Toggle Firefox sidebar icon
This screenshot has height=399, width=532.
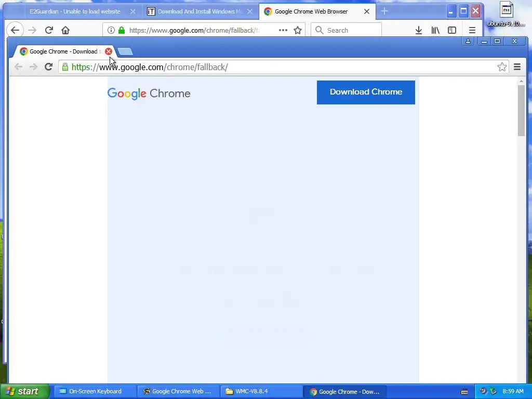[x=452, y=30]
